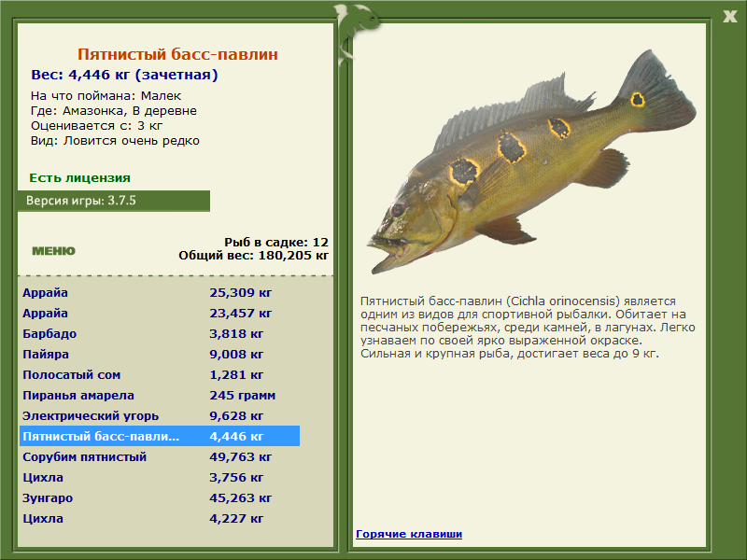Click the Общий вес: 180,205 кг total
The width and height of the screenshot is (747, 560).
253,255
